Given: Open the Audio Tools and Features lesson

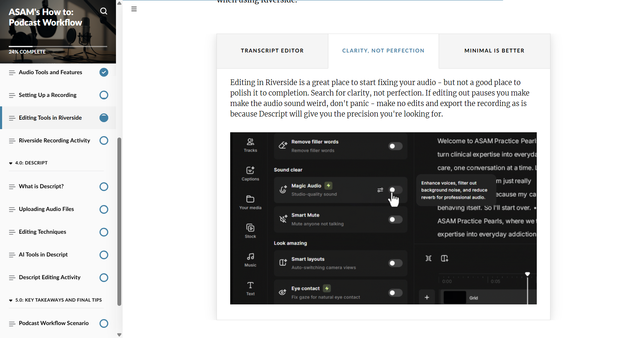Looking at the screenshot, I should pos(50,72).
